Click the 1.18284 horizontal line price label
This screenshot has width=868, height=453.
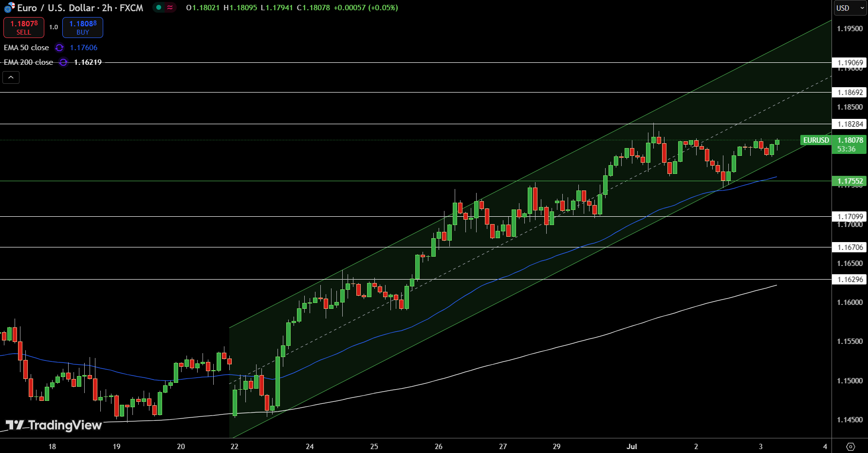tap(850, 124)
